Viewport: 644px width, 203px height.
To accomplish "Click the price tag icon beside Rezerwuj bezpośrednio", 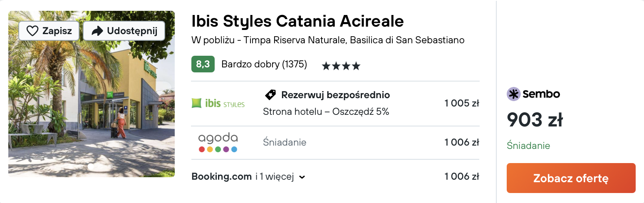I will click(270, 95).
